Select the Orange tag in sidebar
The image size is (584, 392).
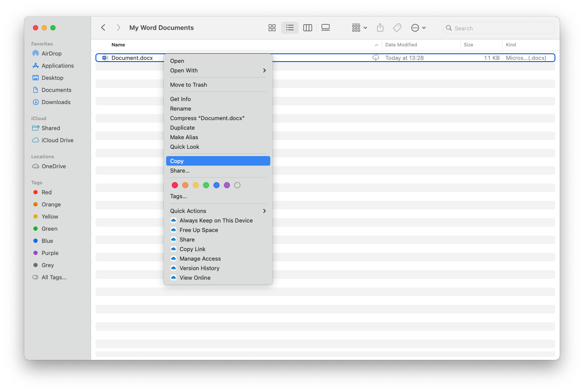pyautogui.click(x=47, y=204)
